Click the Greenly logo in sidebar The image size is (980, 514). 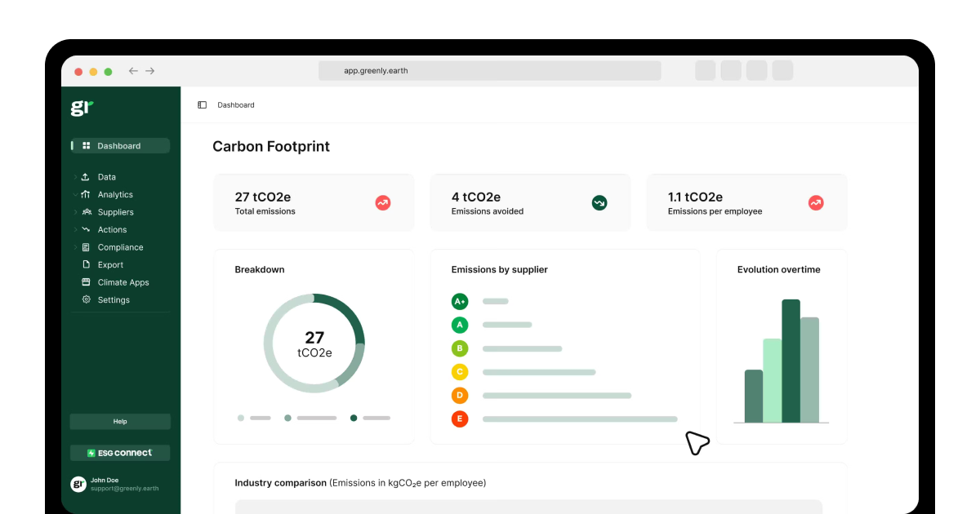tap(82, 108)
